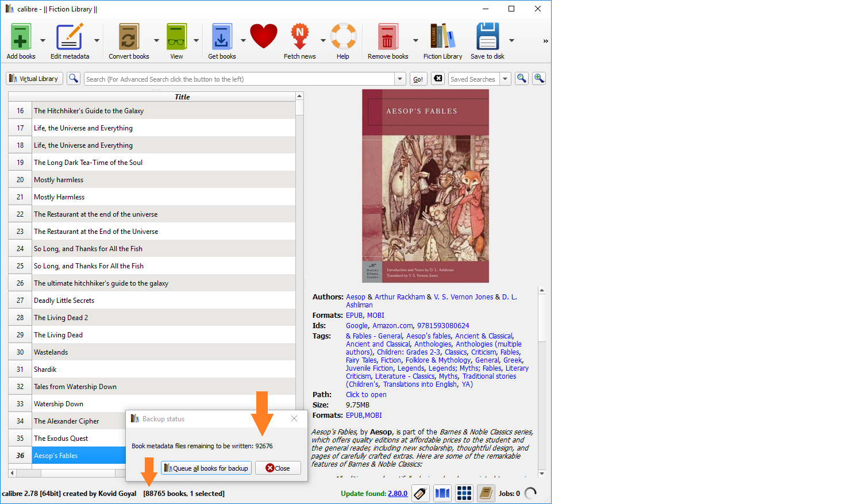The width and height of the screenshot is (851, 504).
Task: Expand the Add books dropdown arrow
Action: click(x=43, y=41)
